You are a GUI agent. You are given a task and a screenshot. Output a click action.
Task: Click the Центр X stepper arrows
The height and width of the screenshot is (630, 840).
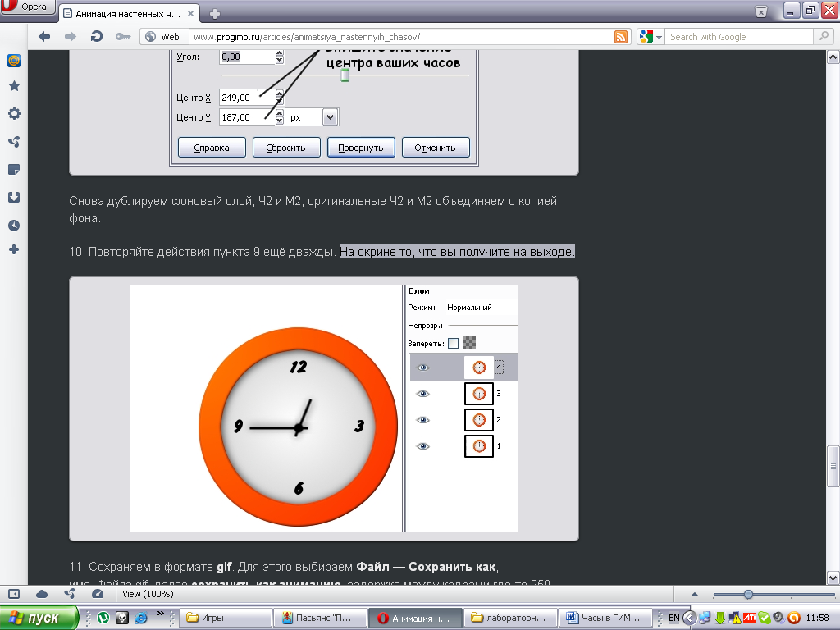click(279, 98)
